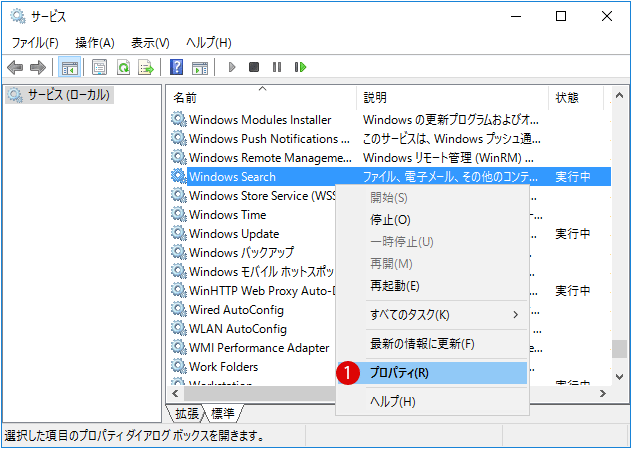Screen dimensions: 632x449
Task: Sort by the 説明 column header
Action: click(452, 98)
